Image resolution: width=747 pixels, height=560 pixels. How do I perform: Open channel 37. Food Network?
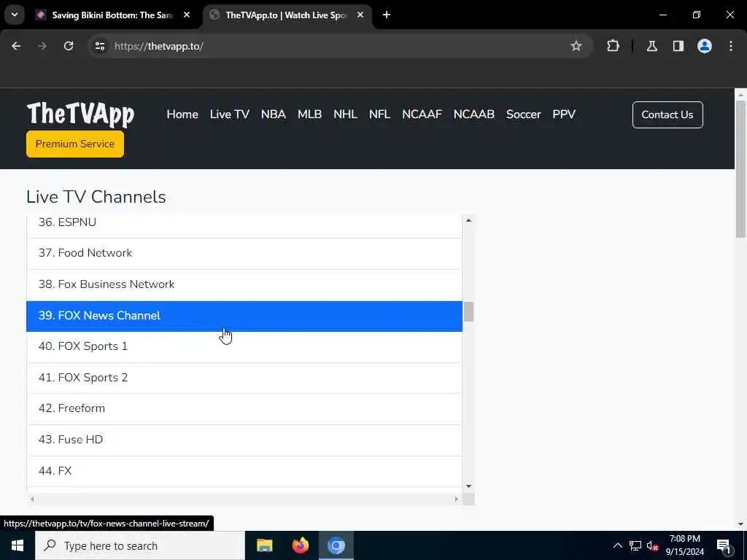[244, 253]
